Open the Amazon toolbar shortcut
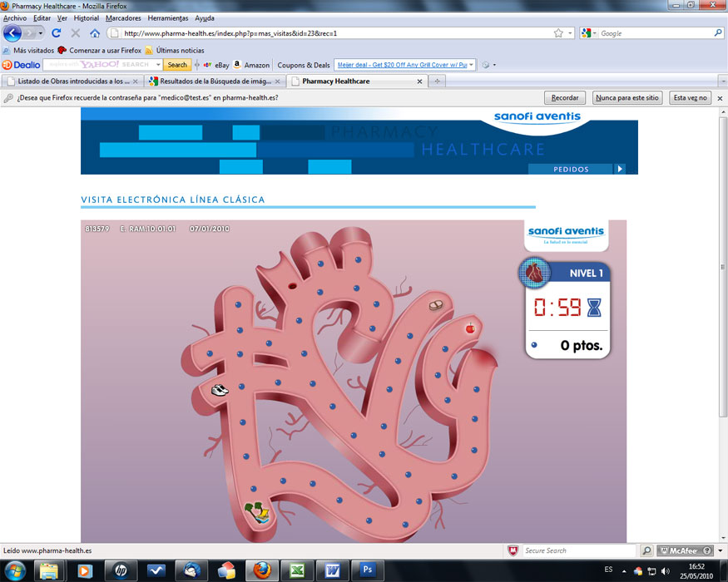The image size is (728, 582). [251, 65]
